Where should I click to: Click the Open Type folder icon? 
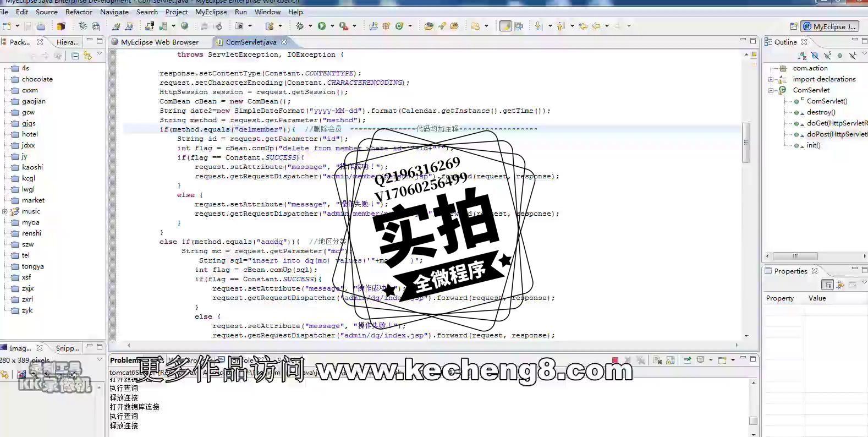click(x=428, y=26)
